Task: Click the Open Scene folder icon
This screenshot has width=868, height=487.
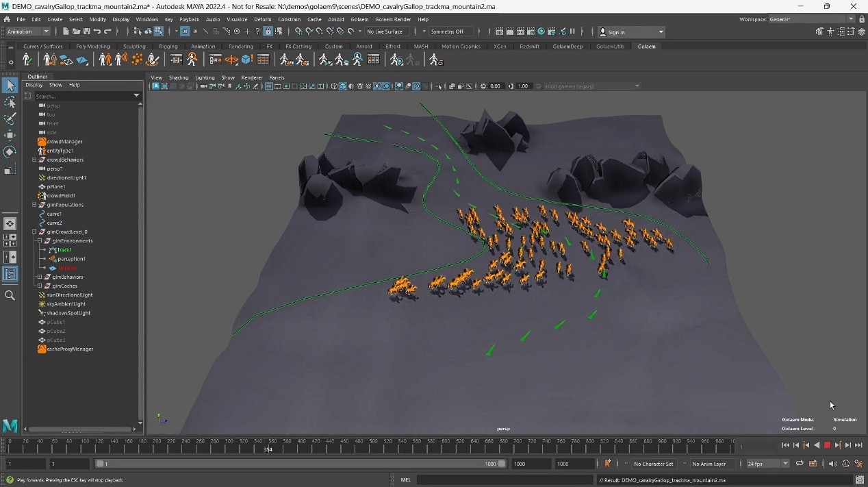Action: point(76,32)
